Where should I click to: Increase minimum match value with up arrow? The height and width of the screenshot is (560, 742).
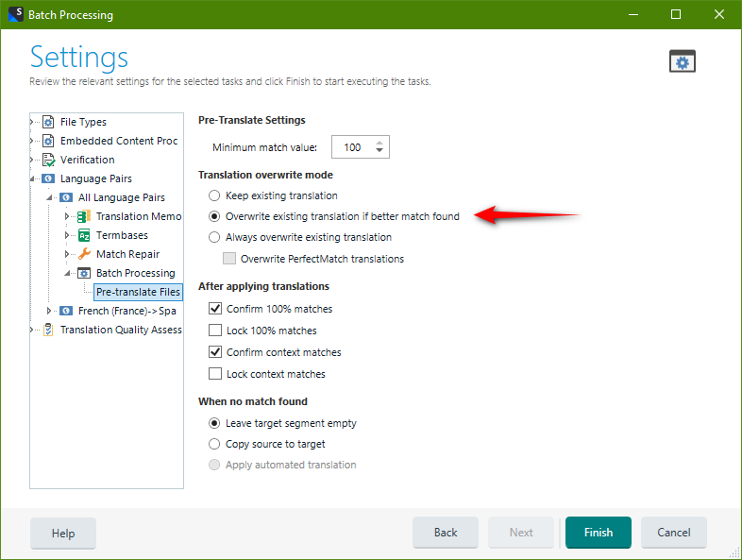point(379,143)
